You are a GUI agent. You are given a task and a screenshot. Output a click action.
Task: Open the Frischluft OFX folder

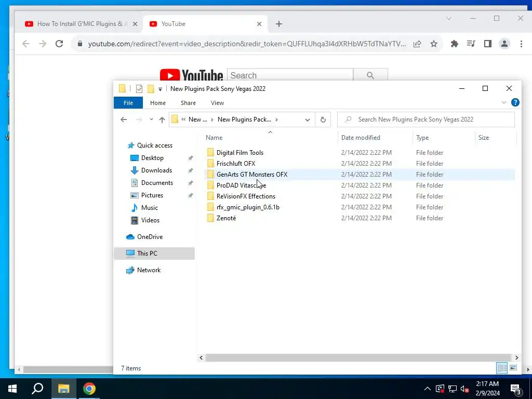coord(236,164)
